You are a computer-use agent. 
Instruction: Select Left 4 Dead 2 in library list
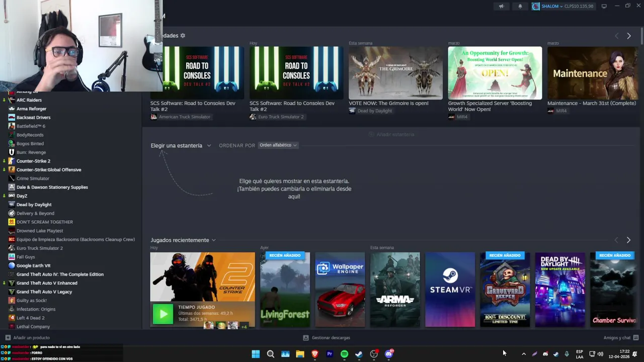click(x=30, y=318)
